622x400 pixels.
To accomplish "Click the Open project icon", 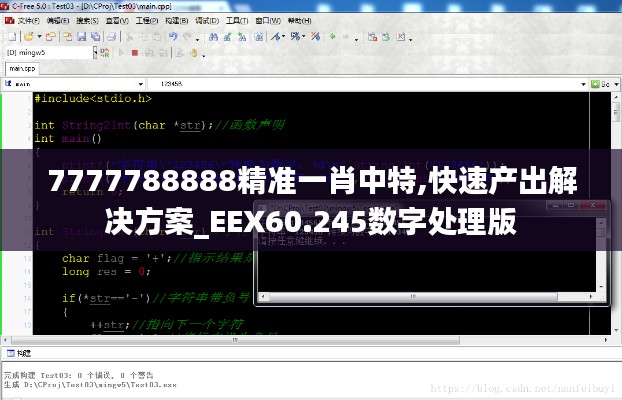I will [50, 37].
